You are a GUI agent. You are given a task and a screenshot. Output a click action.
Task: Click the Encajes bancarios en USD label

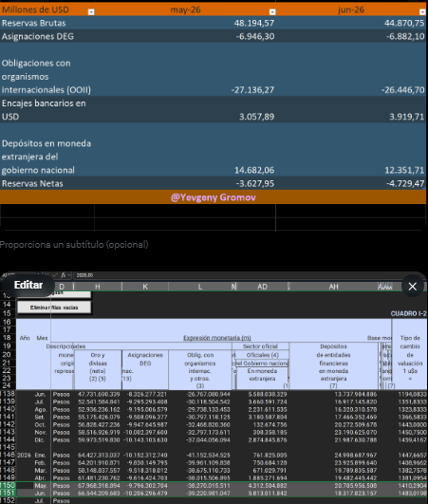pos(44,110)
